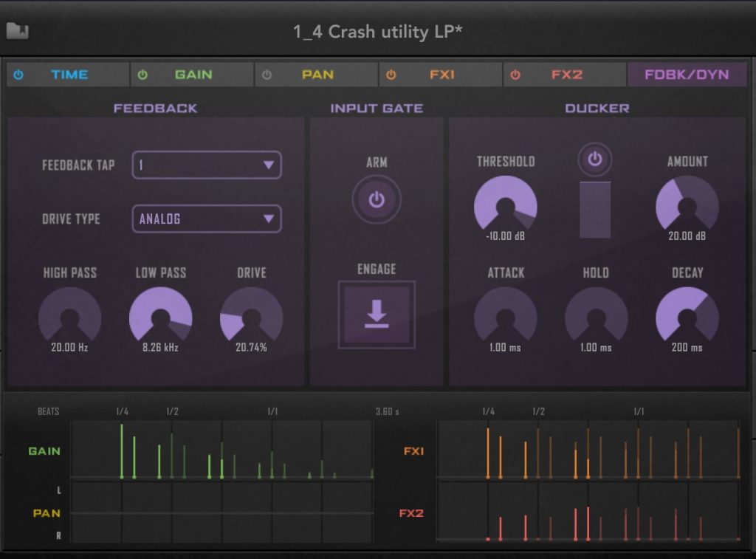
Task: Toggle the GAIN tab power icon
Action: pyautogui.click(x=142, y=75)
